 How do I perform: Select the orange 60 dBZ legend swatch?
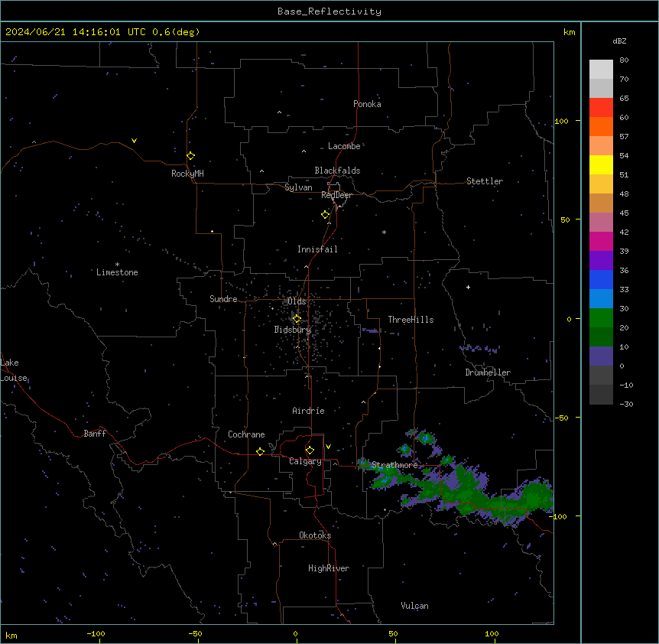pos(601,126)
